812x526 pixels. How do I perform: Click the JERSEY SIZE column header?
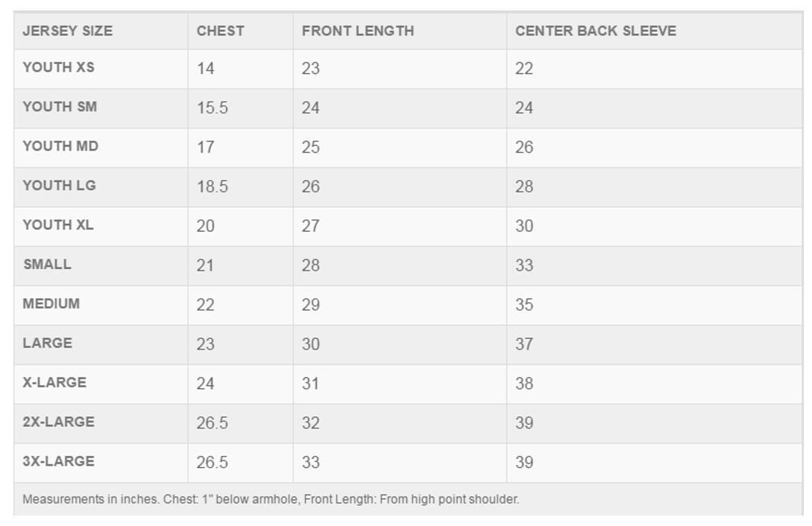(67, 31)
